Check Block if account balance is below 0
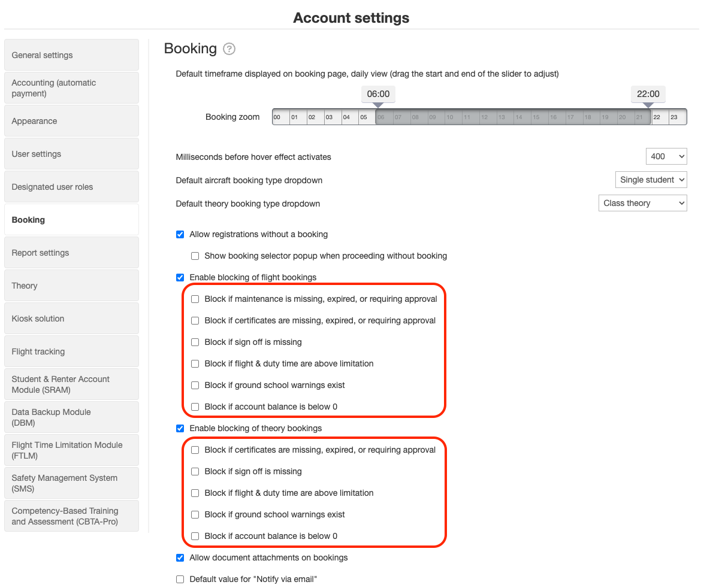Screen dimensions: 719x588 (195, 407)
